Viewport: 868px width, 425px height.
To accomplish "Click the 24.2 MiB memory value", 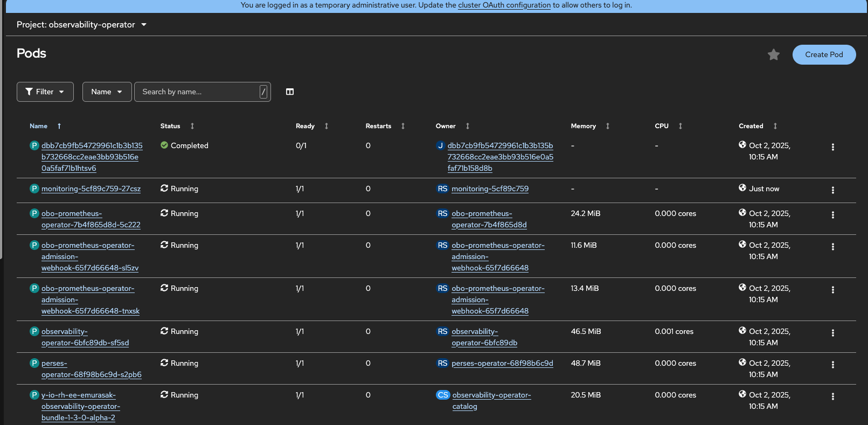I will pos(586,213).
